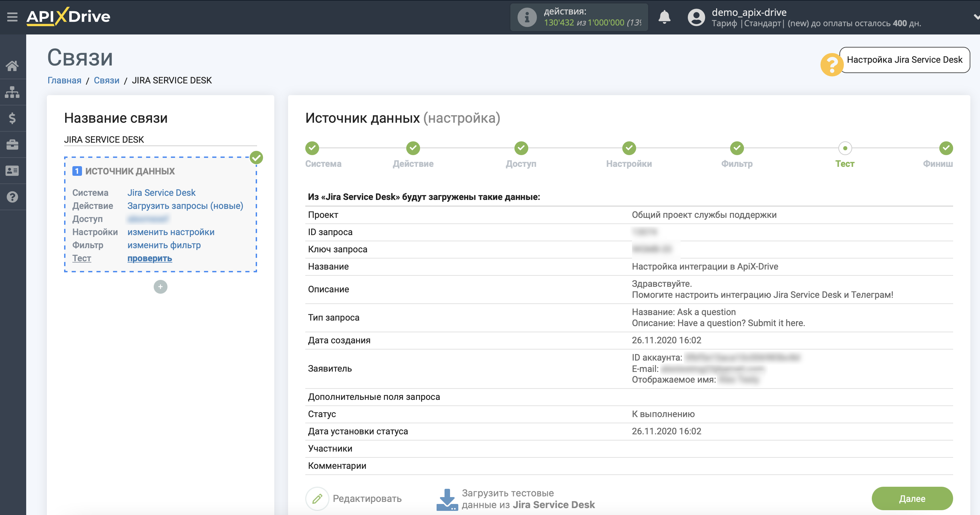
Task: Go to the Доступ step
Action: click(521, 149)
